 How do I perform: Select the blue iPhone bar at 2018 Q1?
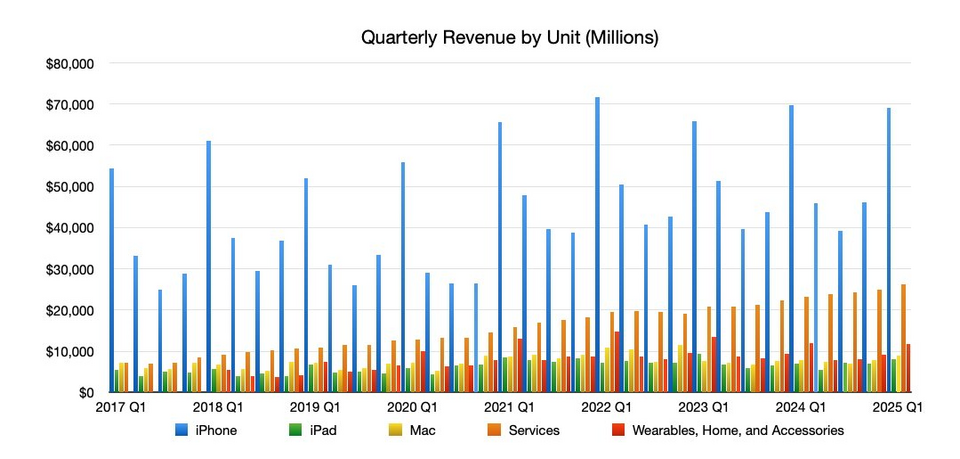pos(209,266)
